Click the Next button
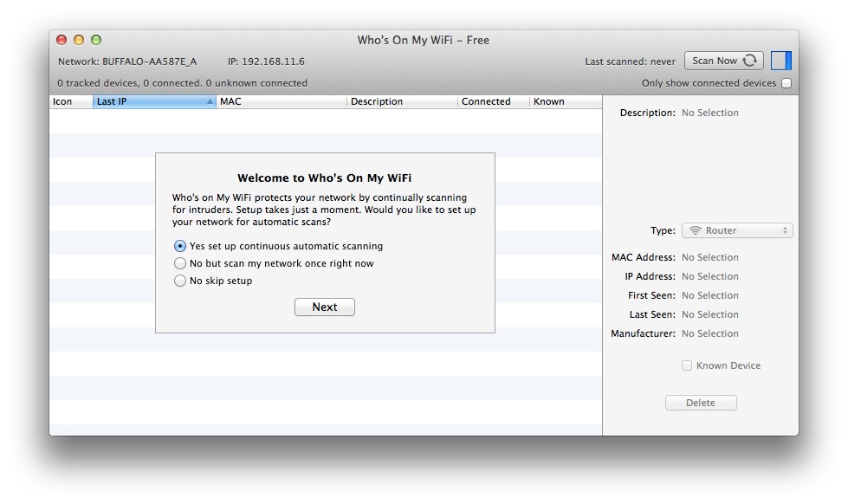848x504 pixels. [325, 307]
